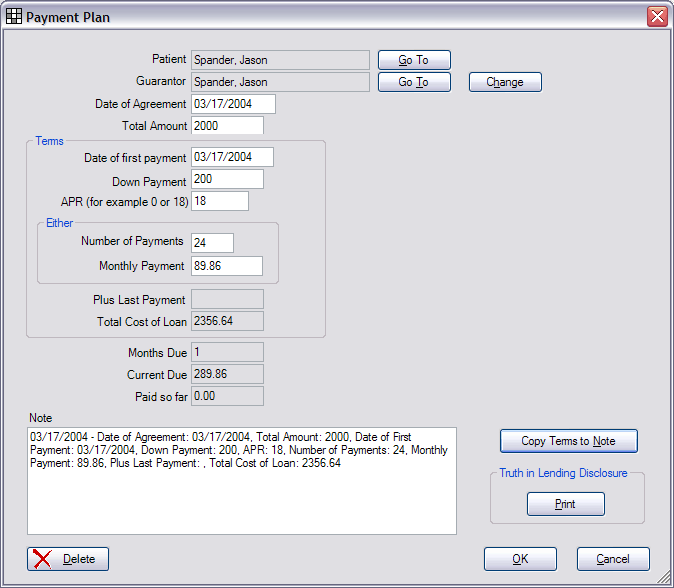Click the Change guarantor button

tap(505, 82)
